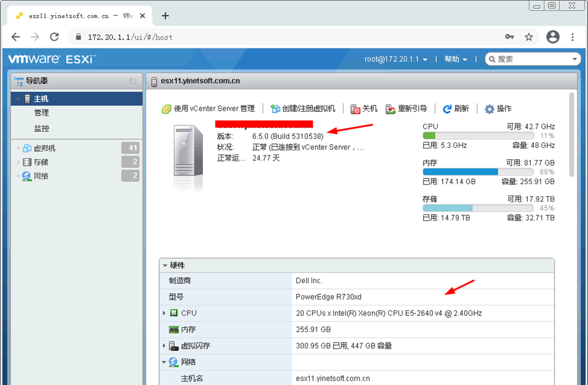Click the 20 CPUs x Intel Xeon value
Image resolution: width=588 pixels, height=385 pixels.
[389, 313]
